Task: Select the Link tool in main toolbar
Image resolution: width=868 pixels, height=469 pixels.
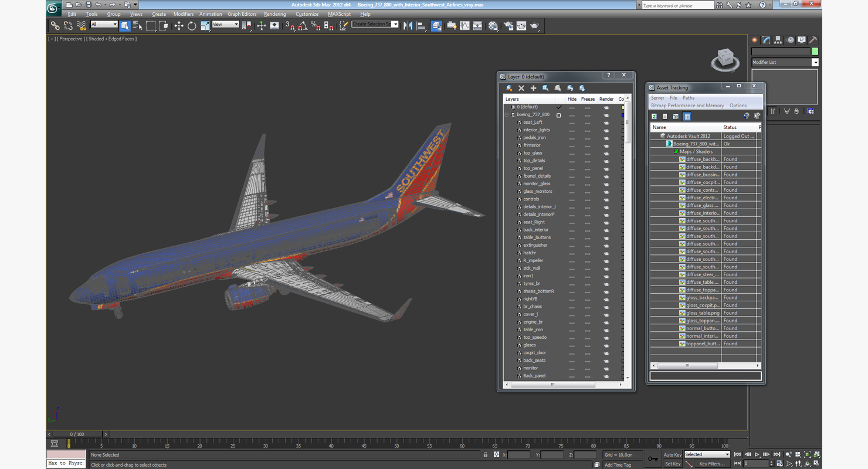Action: [x=55, y=25]
